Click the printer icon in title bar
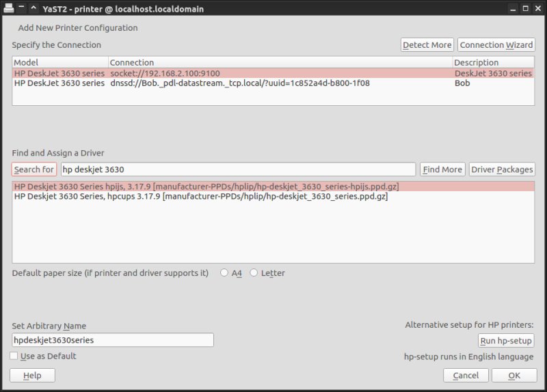The image size is (547, 392). (8, 8)
